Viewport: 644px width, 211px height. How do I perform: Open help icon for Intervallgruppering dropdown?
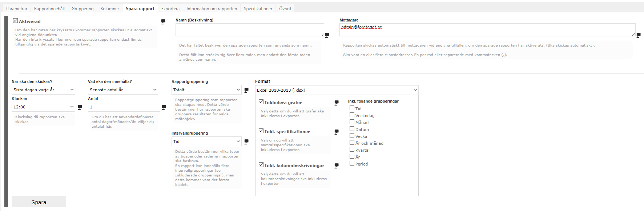point(246,142)
